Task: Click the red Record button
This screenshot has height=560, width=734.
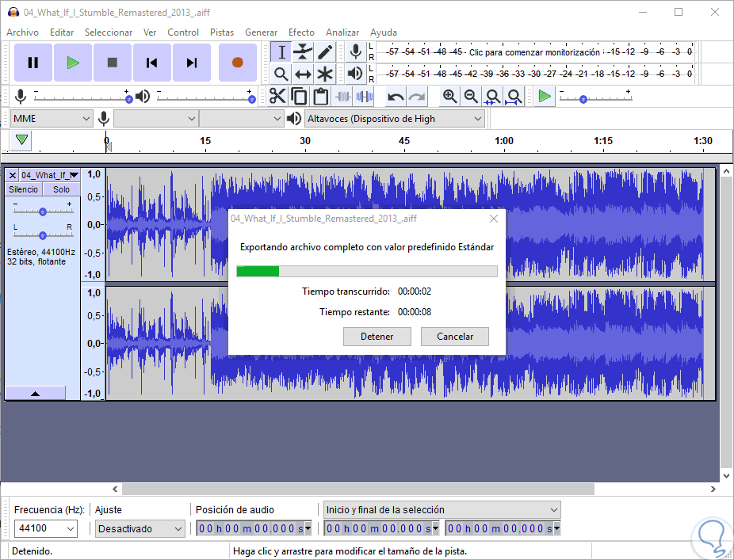Action: coord(237,63)
